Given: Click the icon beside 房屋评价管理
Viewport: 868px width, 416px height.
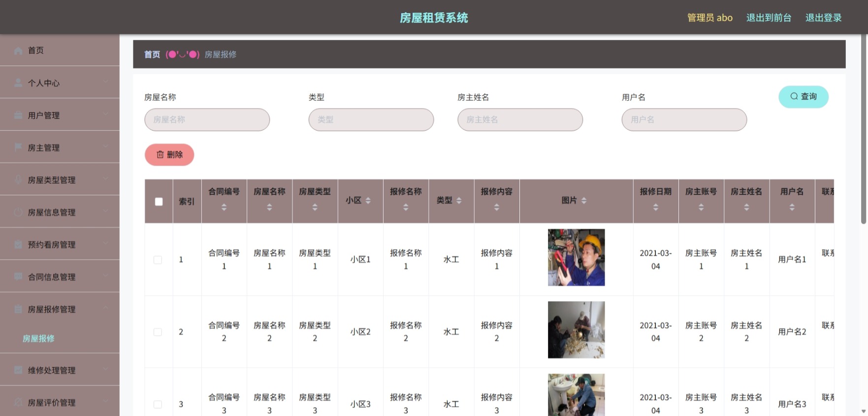Looking at the screenshot, I should tap(18, 403).
